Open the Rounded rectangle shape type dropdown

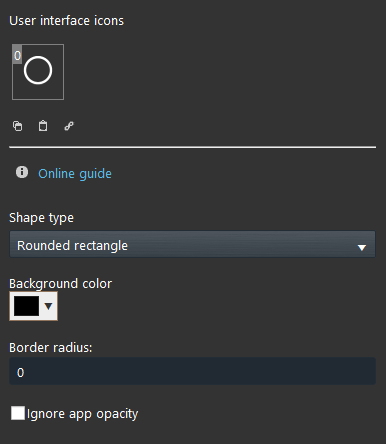[192, 245]
